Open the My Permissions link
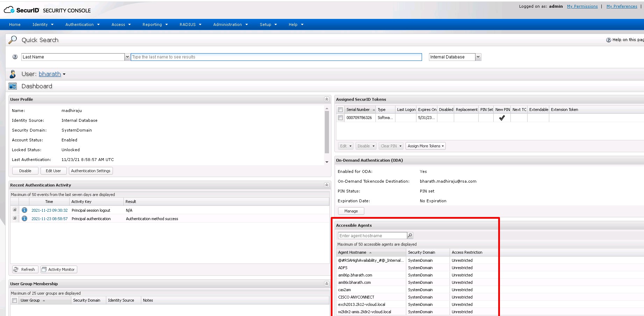The image size is (644, 316). 582,6
